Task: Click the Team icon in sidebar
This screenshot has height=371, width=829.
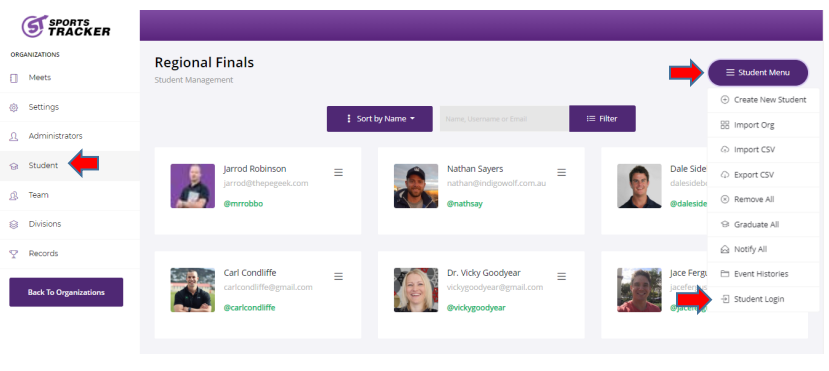Action: [14, 196]
